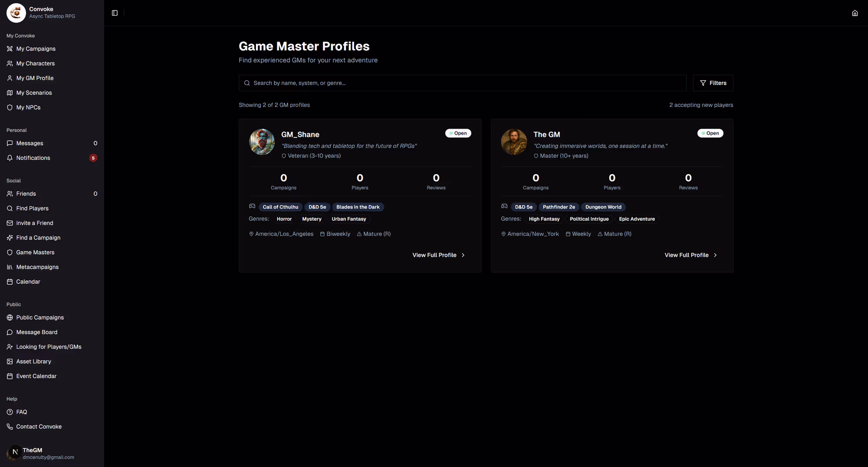This screenshot has width=868, height=467.
Task: Click 'Master (10+ years)' experience label
Action: [x=564, y=156]
